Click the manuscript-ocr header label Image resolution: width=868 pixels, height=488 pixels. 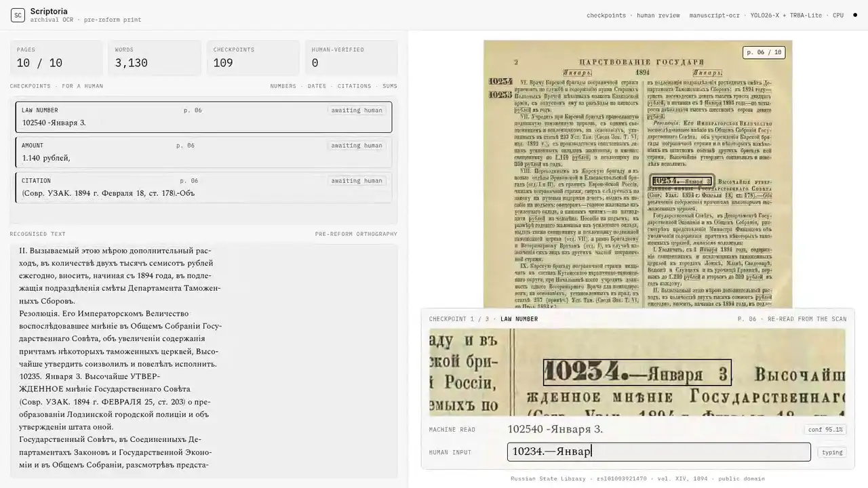point(715,15)
